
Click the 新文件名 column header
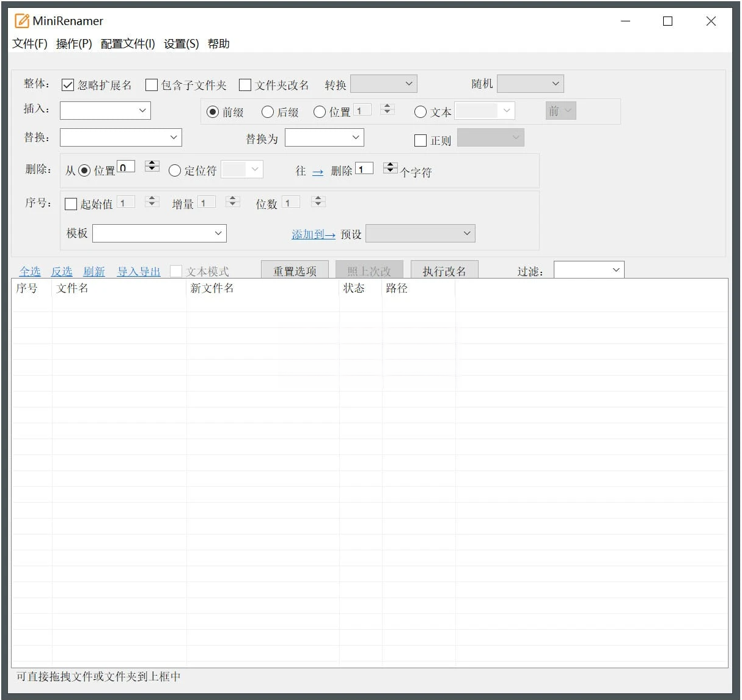[x=212, y=288]
